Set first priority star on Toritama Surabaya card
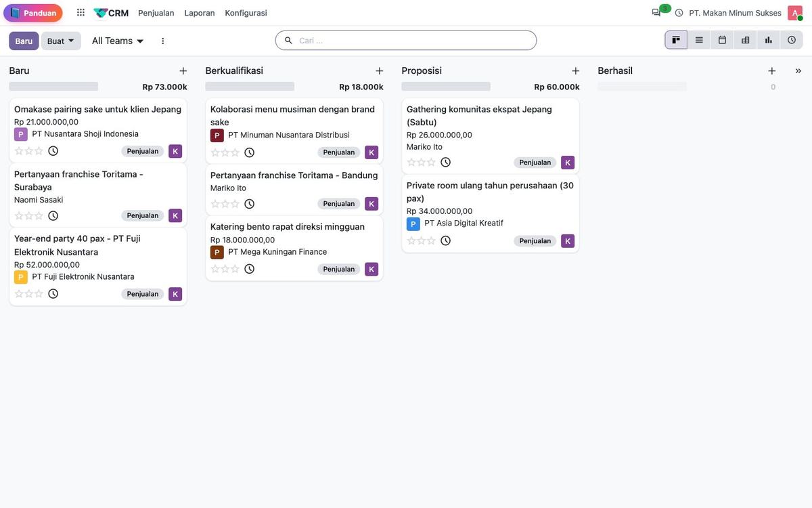 (x=19, y=215)
